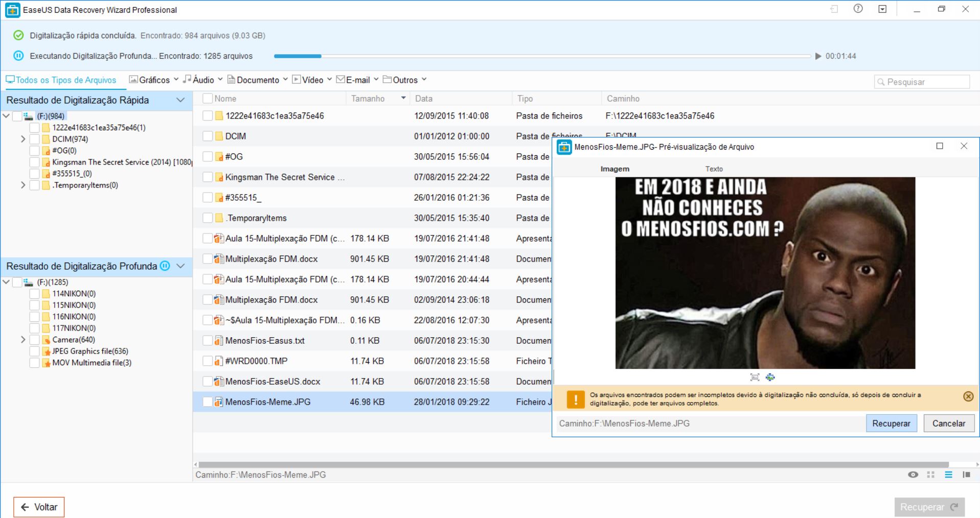Expand the Camera(640) tree node arrow
Viewport: 980px width, 518px height.
point(23,339)
